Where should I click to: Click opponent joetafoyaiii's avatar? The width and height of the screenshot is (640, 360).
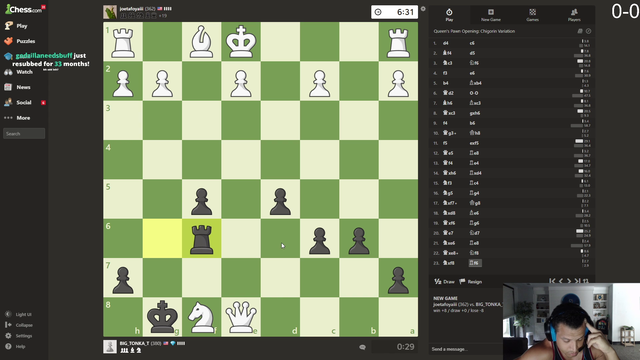click(x=110, y=12)
